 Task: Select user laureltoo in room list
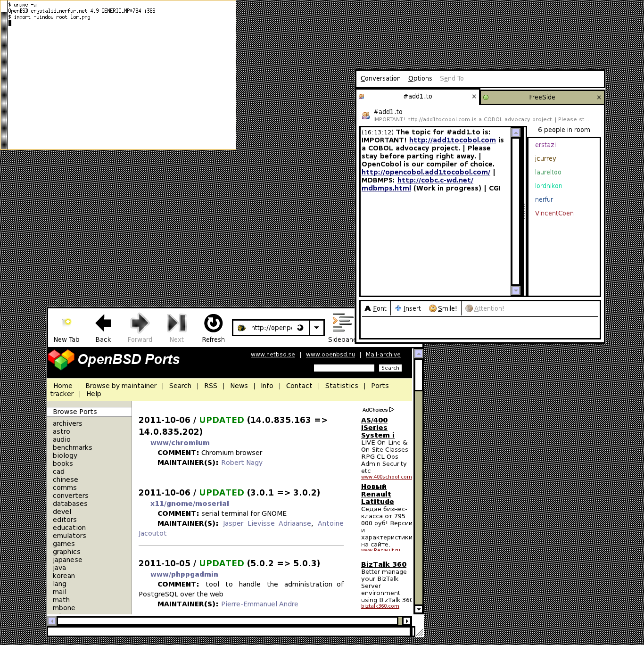point(548,172)
